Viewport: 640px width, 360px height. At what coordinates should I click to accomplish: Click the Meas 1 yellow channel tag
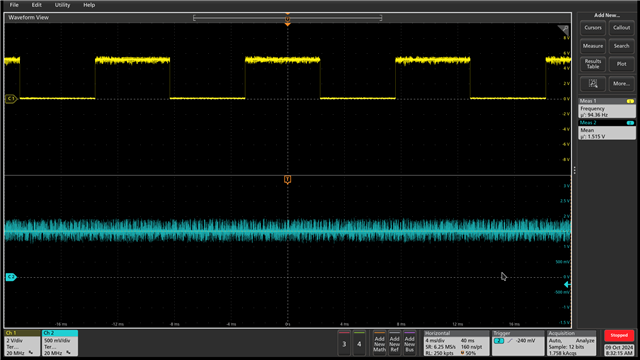(x=630, y=101)
